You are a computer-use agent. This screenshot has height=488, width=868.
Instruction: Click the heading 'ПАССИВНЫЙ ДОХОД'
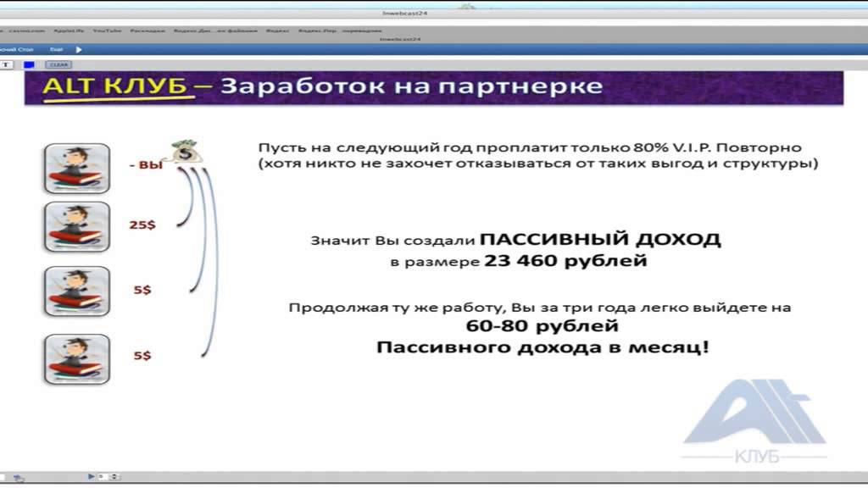600,240
